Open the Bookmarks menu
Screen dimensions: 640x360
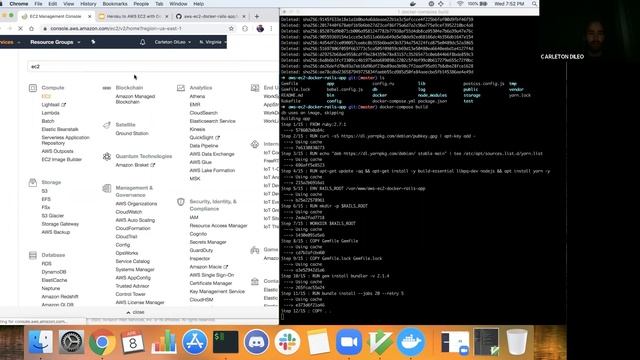coord(115,4)
